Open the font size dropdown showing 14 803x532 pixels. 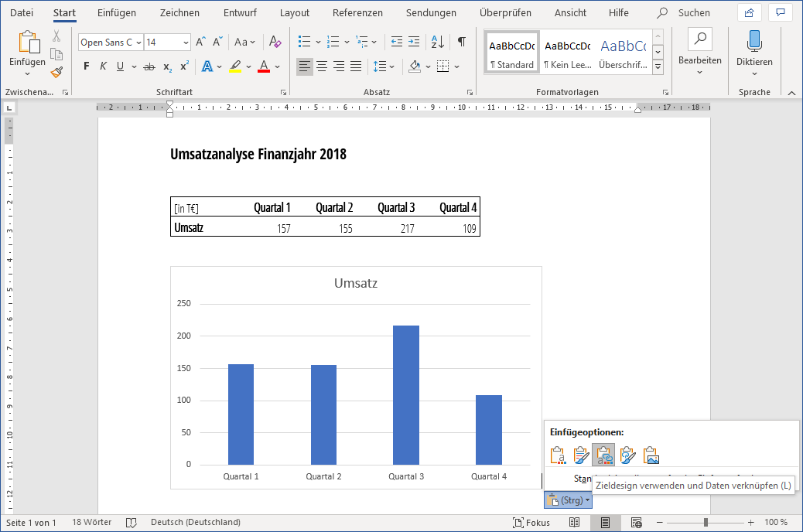[x=186, y=43]
